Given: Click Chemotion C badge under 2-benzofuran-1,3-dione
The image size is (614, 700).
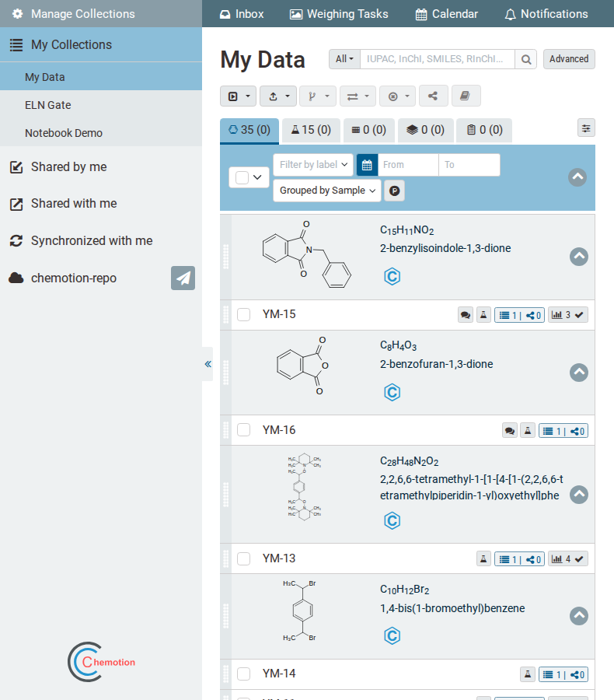Looking at the screenshot, I should 392,393.
